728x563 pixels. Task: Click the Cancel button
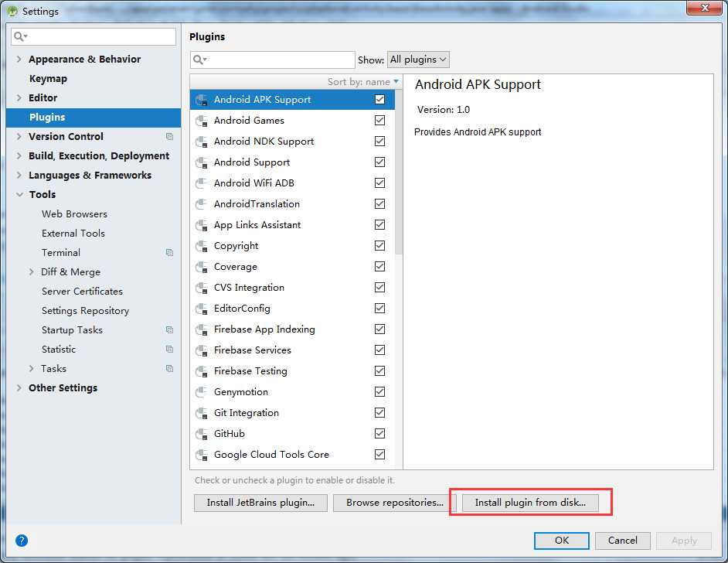pyautogui.click(x=623, y=541)
